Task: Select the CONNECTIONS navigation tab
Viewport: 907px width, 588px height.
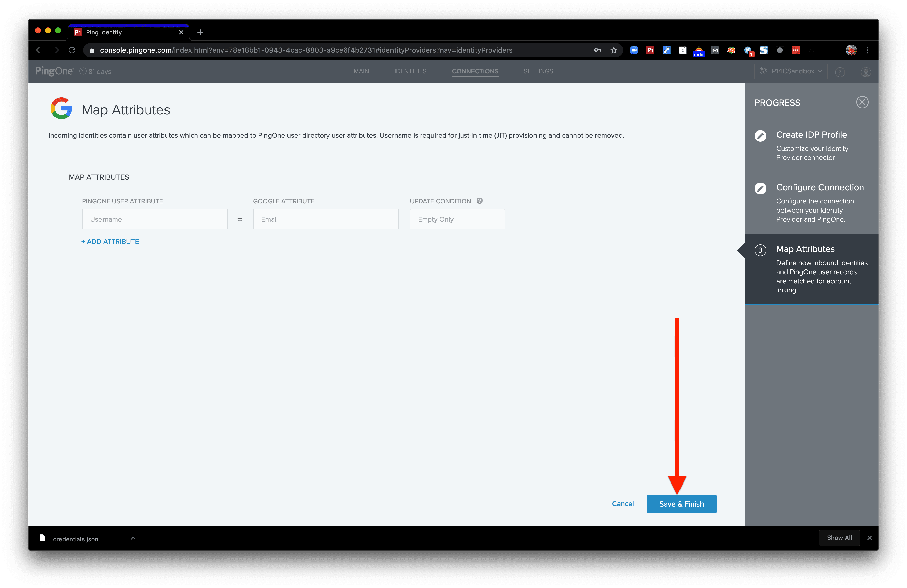Action: pyautogui.click(x=475, y=71)
